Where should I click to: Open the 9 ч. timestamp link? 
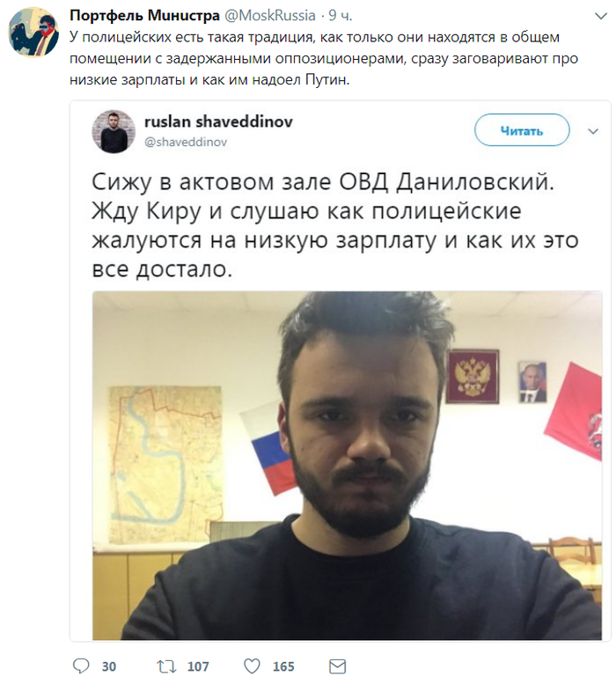(x=340, y=15)
